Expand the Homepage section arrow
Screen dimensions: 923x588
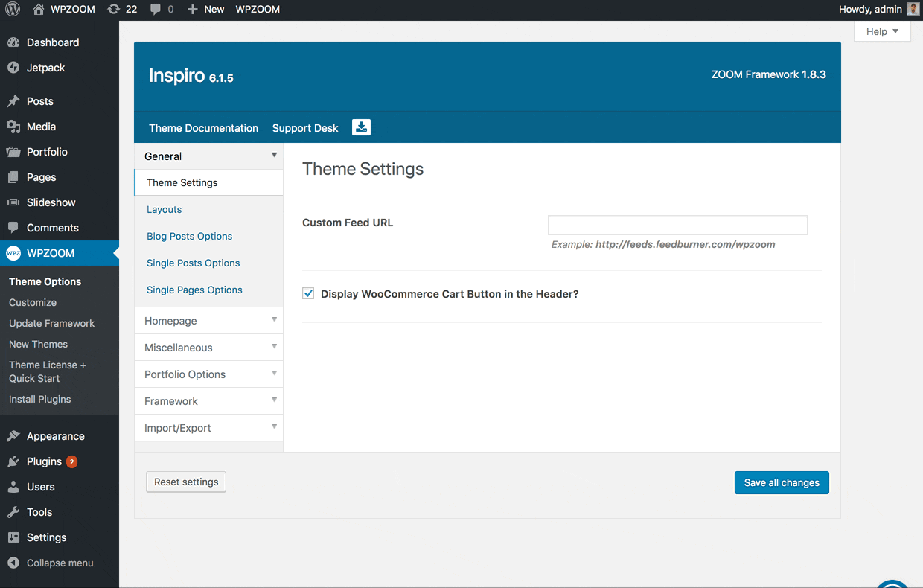coord(274,320)
